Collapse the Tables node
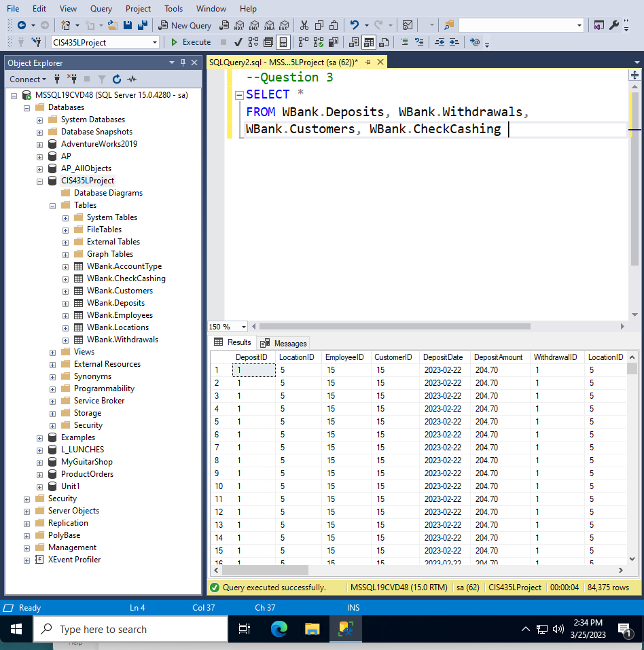Viewport: 644px width, 650px height. [52, 204]
